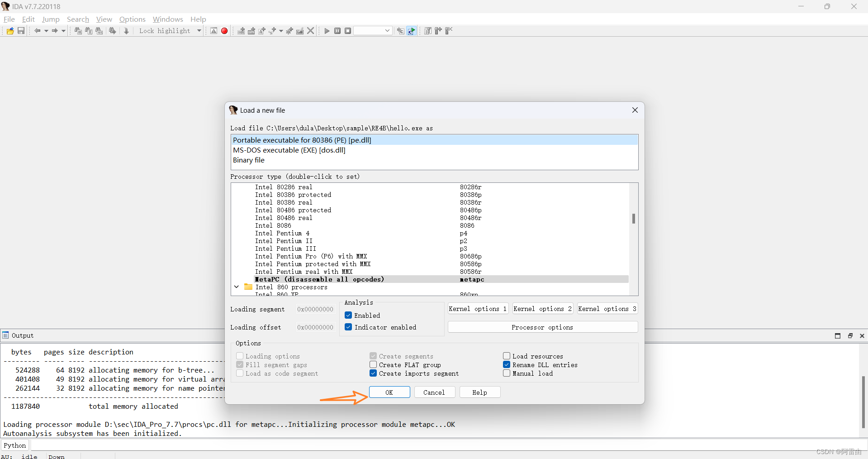Select MS-DOS executable (EXE) [dos.dll] loader
The height and width of the screenshot is (459, 868).
pos(434,150)
